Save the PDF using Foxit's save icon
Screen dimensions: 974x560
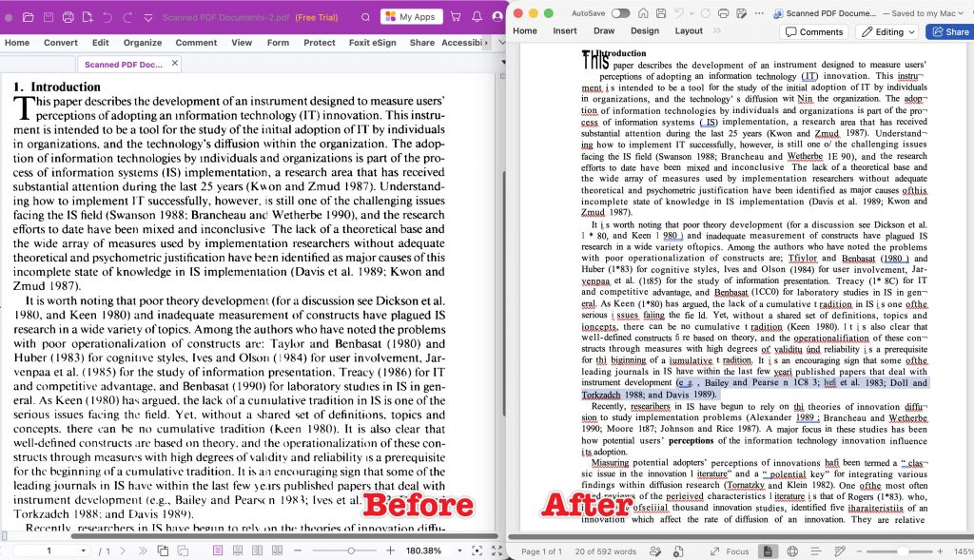pos(48,17)
